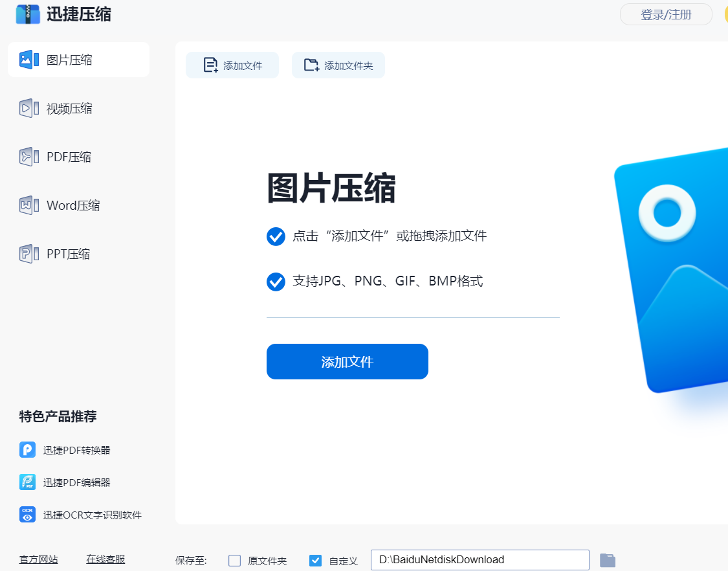
Task: Click the 保存至: label
Action: (191, 560)
